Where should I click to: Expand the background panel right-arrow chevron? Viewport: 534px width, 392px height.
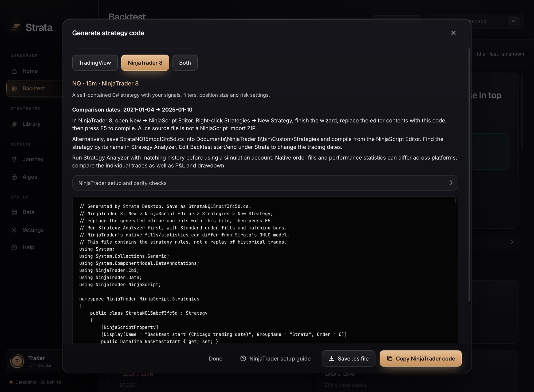(512, 242)
